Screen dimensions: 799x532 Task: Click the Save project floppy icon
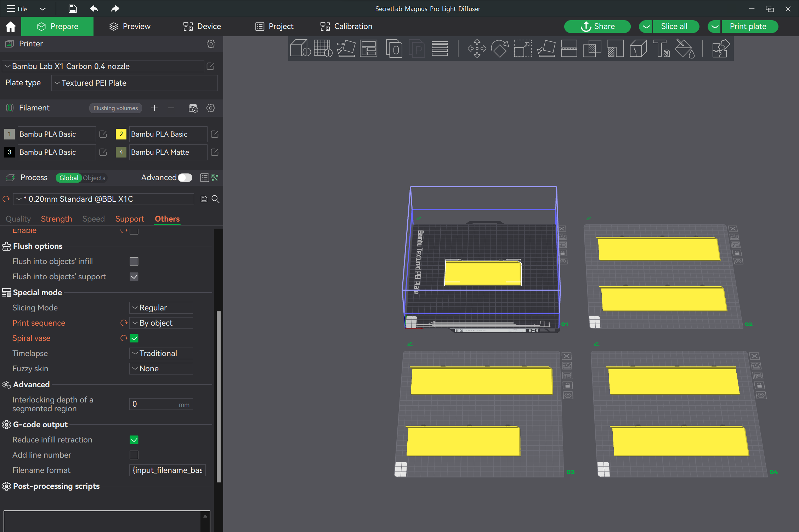[x=73, y=8]
